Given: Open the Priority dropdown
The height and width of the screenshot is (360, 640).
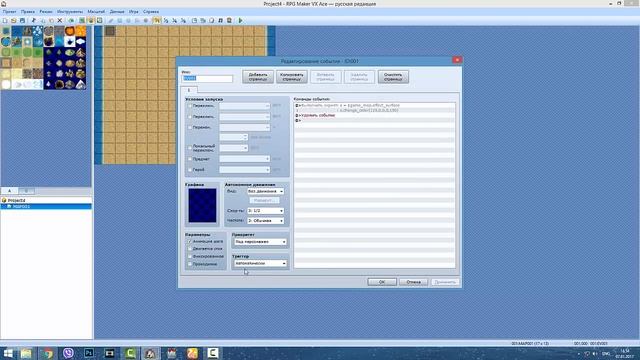Looking at the screenshot, I should coord(260,242).
